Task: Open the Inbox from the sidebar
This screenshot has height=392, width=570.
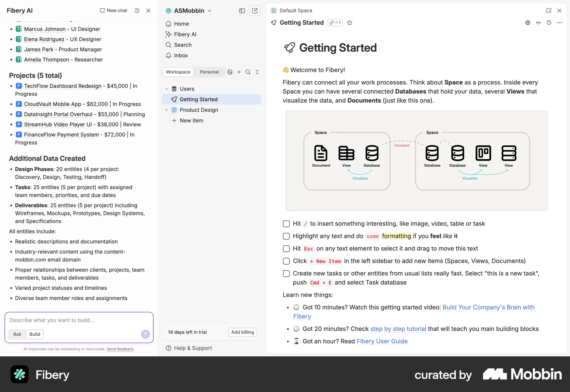Action: coord(180,55)
